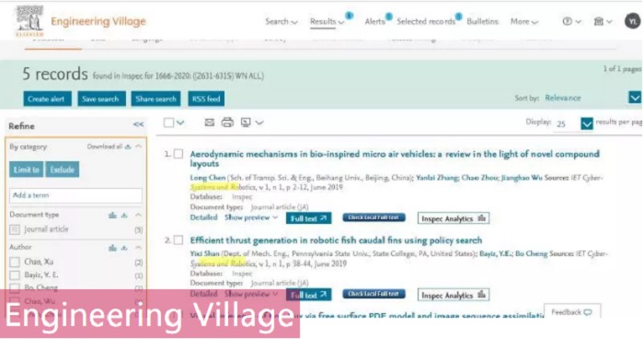
Task: Open the Search menu in the header
Action: click(282, 21)
